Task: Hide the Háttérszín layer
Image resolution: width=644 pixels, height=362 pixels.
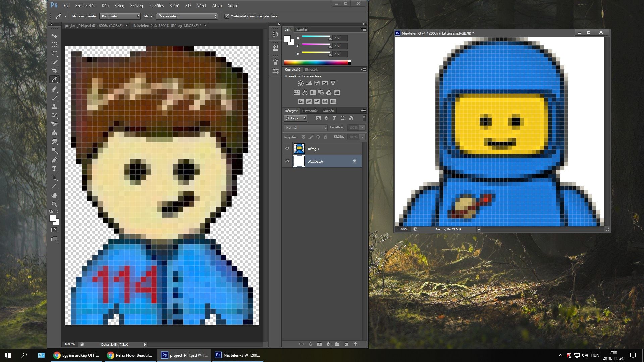Action: click(287, 161)
